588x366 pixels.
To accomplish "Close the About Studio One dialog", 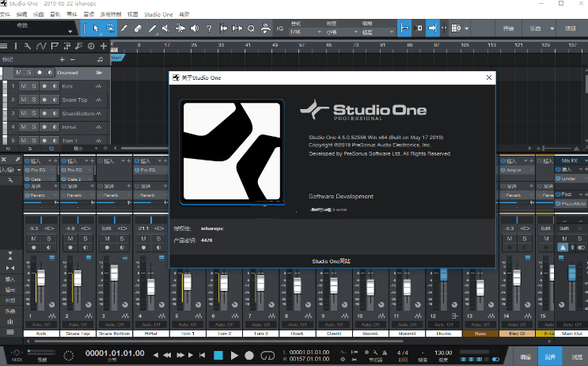I will pos(489,77).
